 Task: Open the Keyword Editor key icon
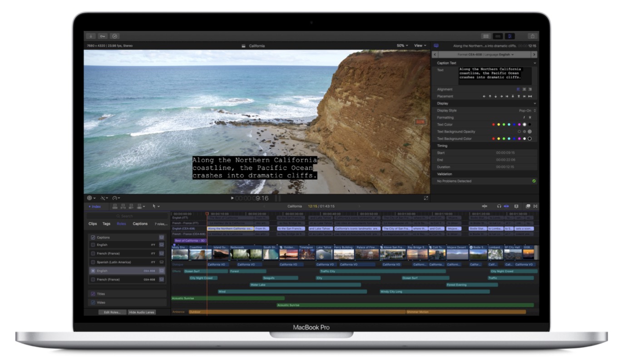coord(103,36)
